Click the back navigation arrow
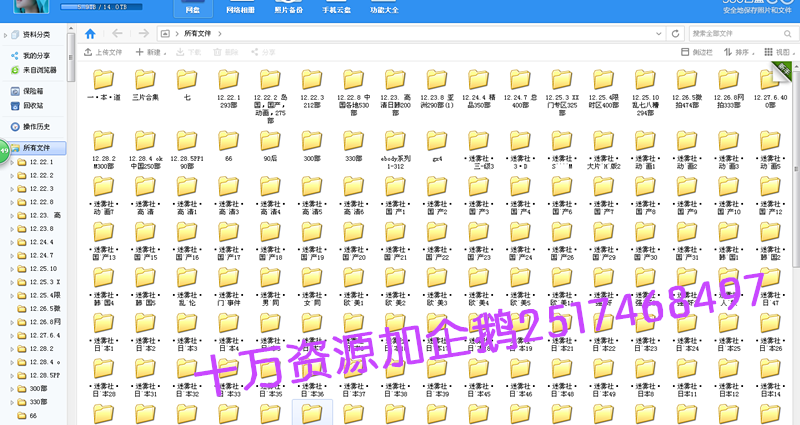The height and width of the screenshot is (425, 800). (x=117, y=34)
